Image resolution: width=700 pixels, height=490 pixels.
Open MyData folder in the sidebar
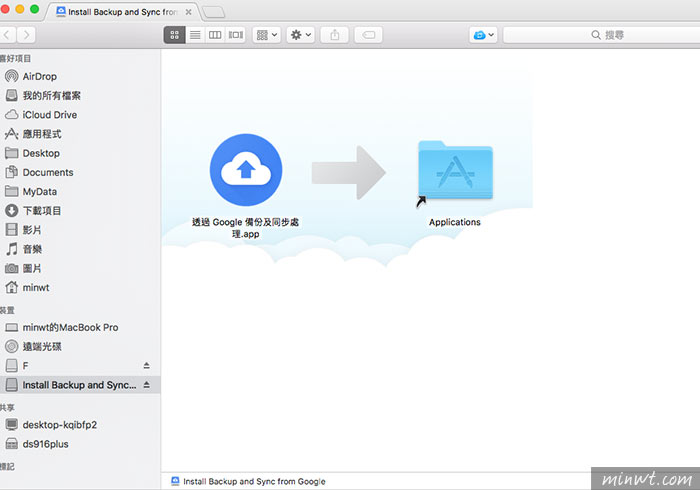[80, 191]
